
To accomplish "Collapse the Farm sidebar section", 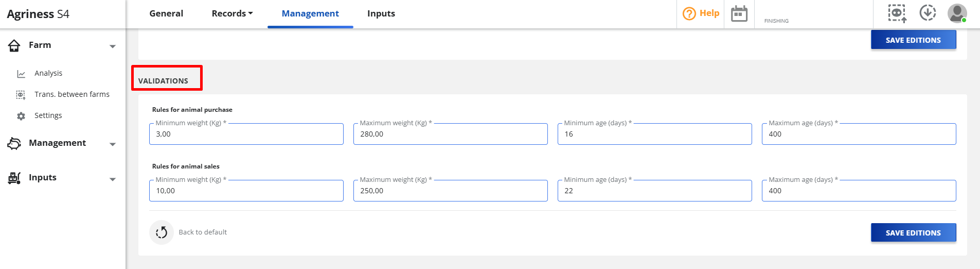I will (x=113, y=46).
